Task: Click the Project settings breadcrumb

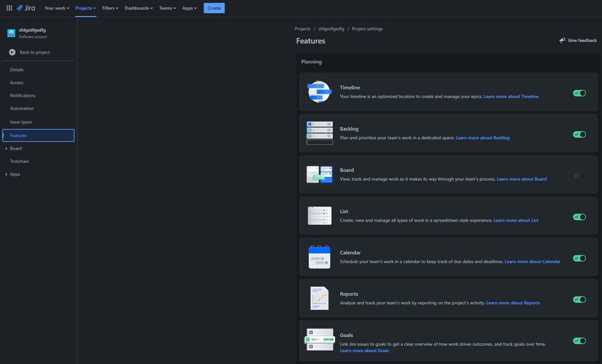Action: pyautogui.click(x=367, y=29)
